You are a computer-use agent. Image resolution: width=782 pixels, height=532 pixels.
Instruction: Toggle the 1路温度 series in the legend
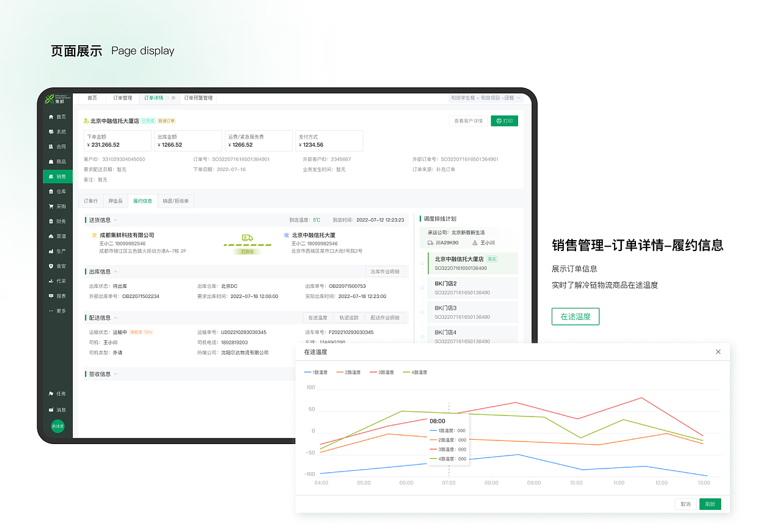[316, 372]
